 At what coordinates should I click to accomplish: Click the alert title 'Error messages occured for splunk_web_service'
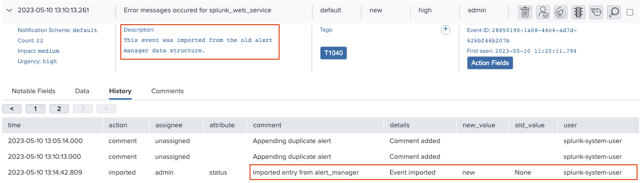click(197, 10)
